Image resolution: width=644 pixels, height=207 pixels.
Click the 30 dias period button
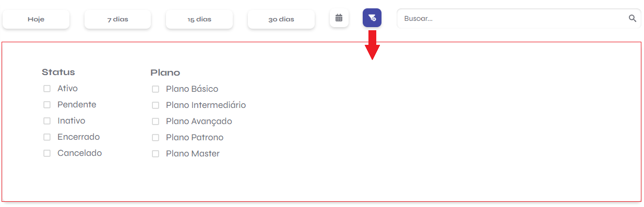point(281,19)
